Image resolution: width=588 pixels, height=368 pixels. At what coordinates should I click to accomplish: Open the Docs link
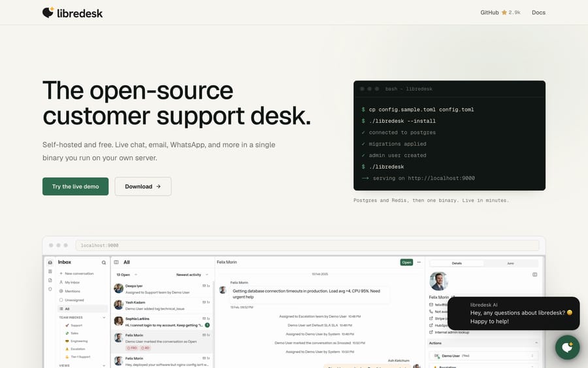[538, 12]
